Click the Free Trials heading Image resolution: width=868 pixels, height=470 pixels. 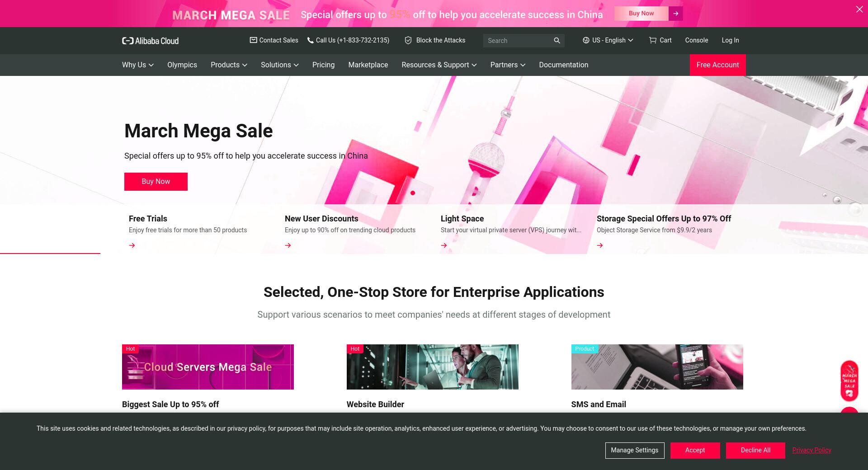tap(148, 219)
